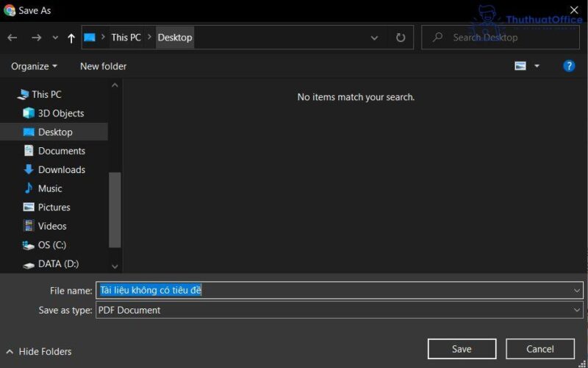The height and width of the screenshot is (368, 588).
Task: Create a New folder
Action: pyautogui.click(x=103, y=66)
